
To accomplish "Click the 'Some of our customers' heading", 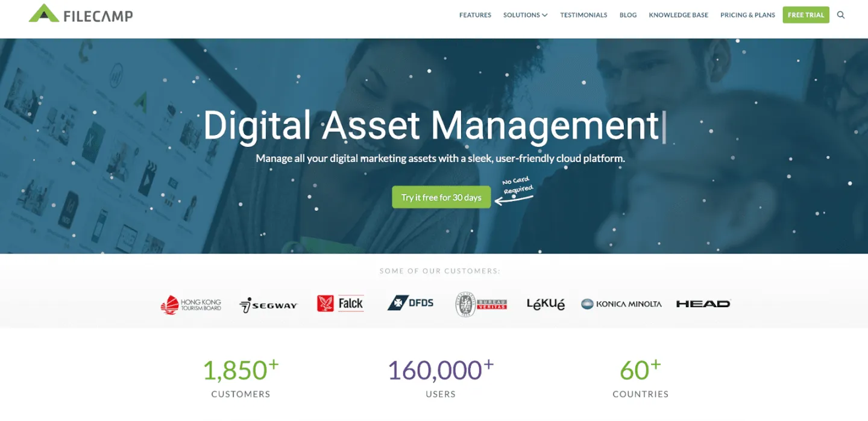I will click(440, 271).
